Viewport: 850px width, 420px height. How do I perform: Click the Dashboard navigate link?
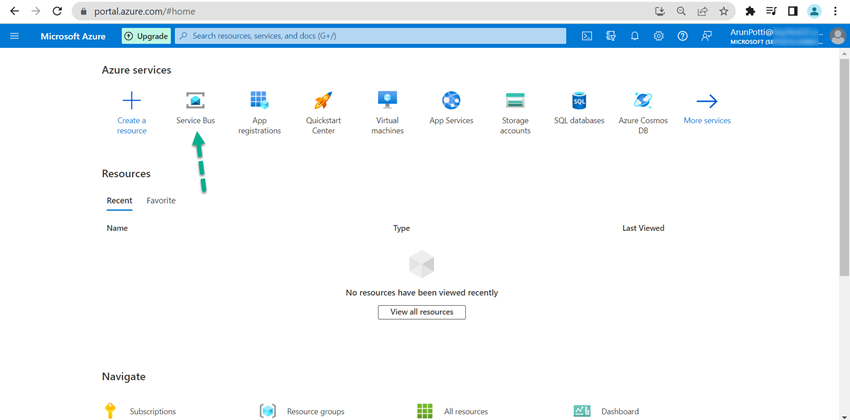620,411
